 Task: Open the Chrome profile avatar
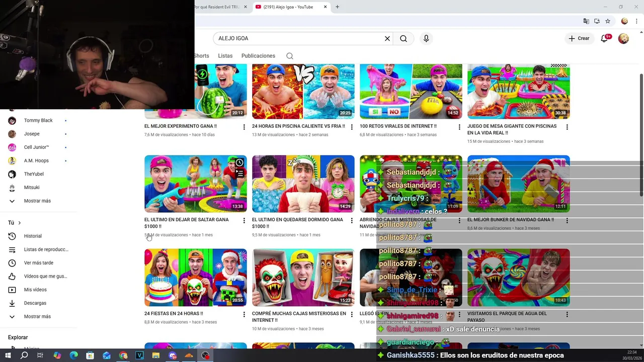point(624,21)
